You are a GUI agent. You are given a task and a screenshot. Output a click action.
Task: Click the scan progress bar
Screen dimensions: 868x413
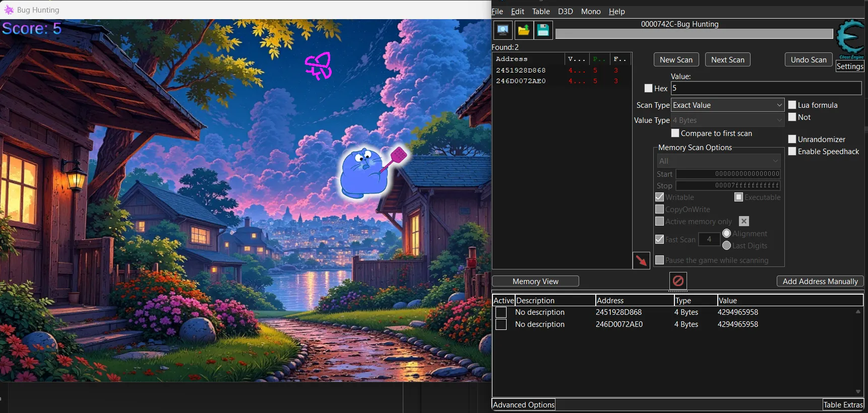[694, 34]
